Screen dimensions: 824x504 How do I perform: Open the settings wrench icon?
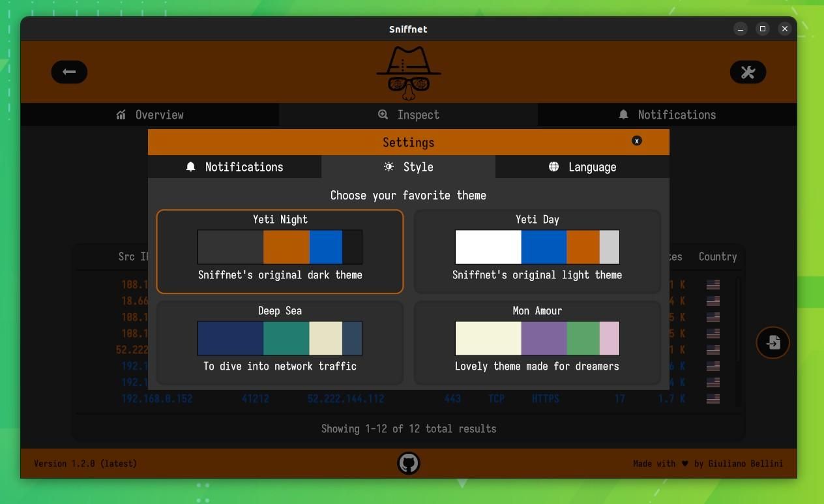tap(748, 72)
